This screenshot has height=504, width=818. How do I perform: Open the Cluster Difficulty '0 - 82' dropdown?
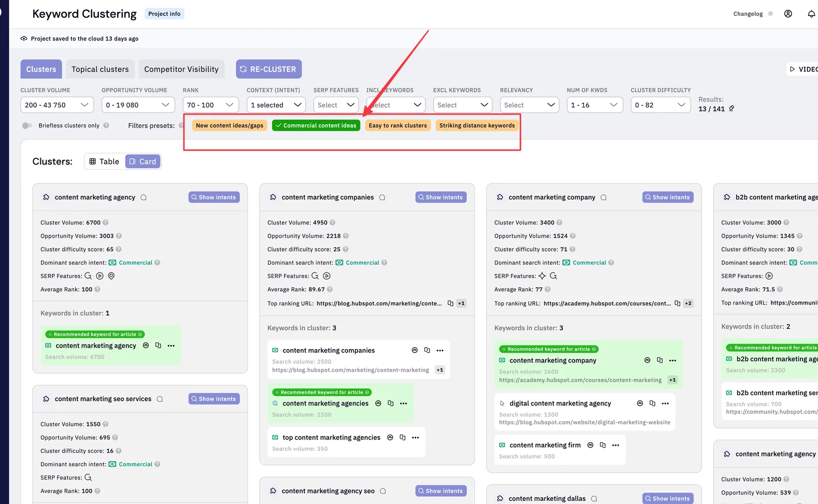coord(661,105)
